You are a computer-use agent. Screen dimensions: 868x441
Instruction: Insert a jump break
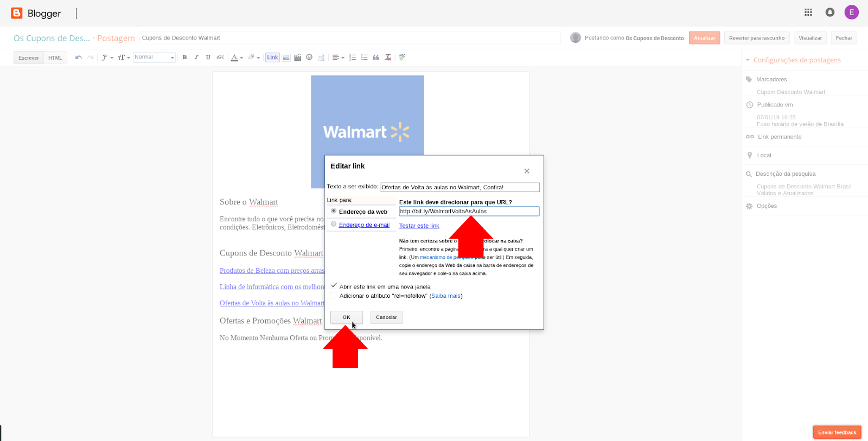pyautogui.click(x=321, y=57)
